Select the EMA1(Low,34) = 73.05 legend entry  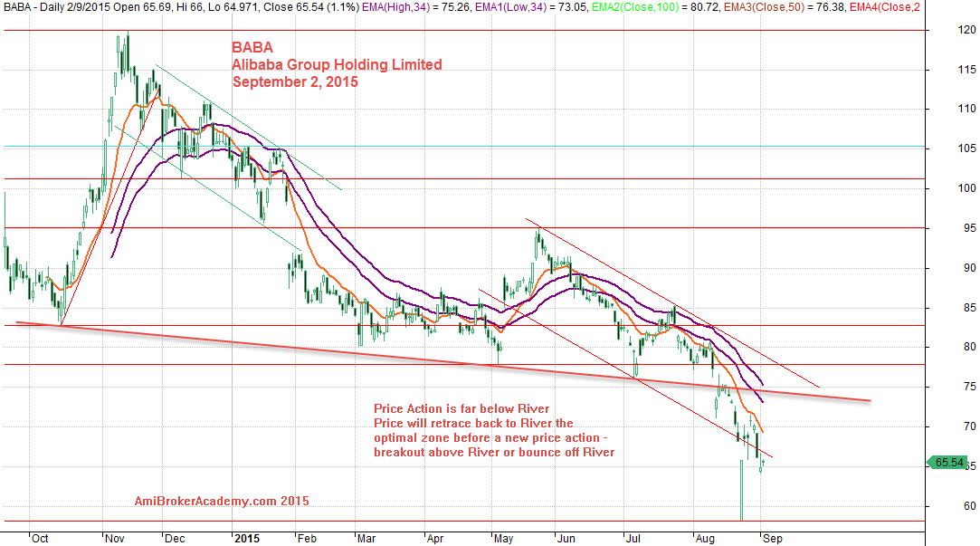point(532,7)
